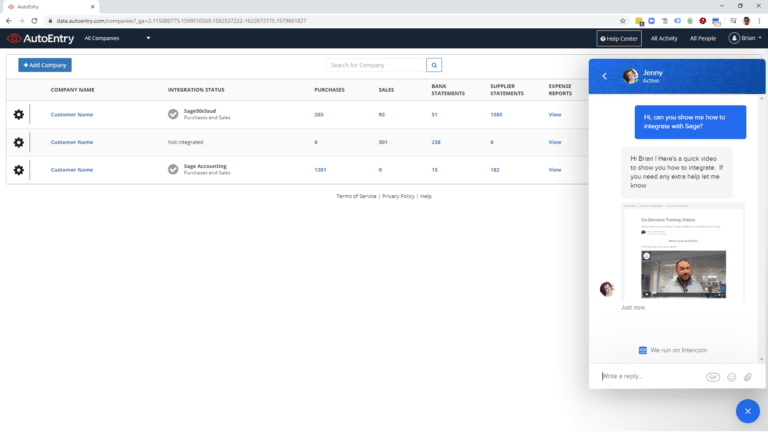
Task: Open settings gear for the Not Integrated company
Action: pos(18,142)
